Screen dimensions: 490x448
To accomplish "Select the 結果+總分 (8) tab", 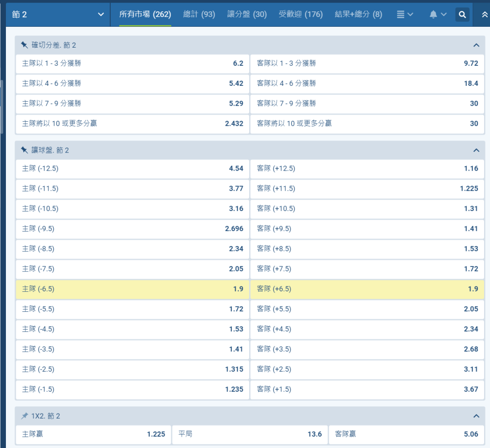I will click(358, 15).
